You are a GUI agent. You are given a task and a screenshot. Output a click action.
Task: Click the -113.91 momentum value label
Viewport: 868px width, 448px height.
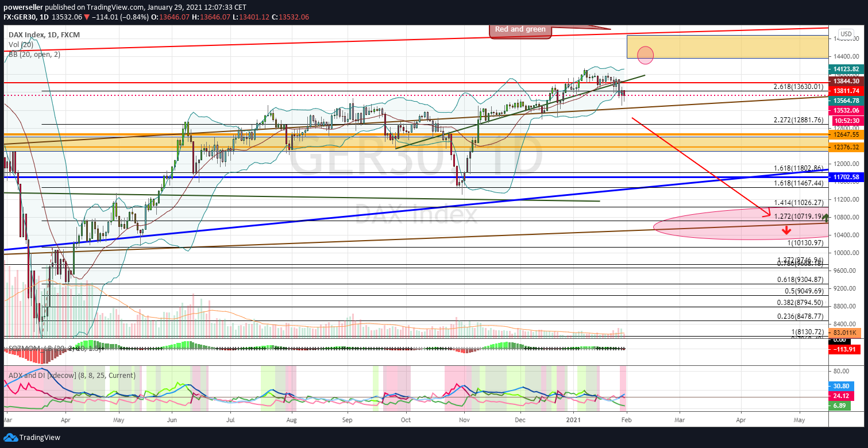(845, 349)
